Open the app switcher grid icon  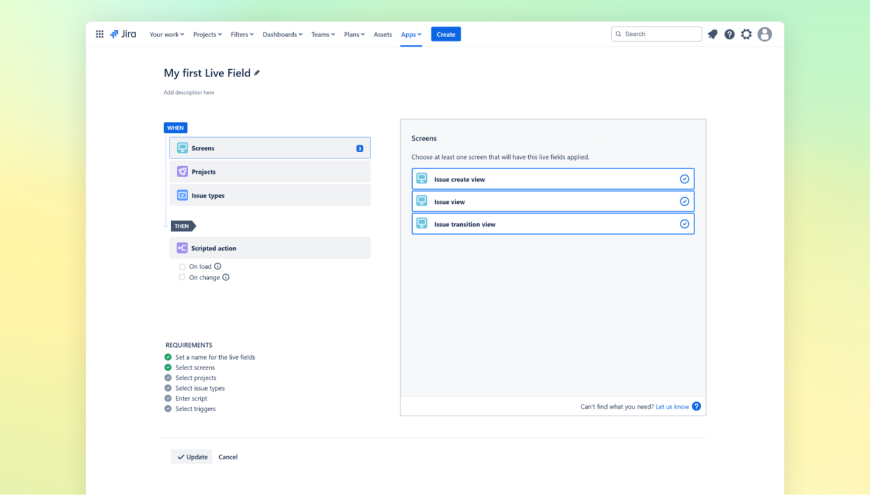coord(99,34)
